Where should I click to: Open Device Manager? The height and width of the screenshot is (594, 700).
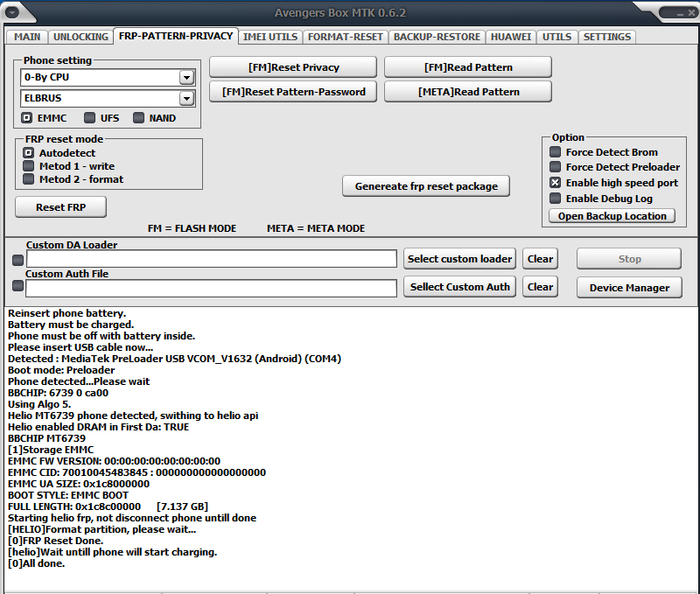pyautogui.click(x=629, y=288)
